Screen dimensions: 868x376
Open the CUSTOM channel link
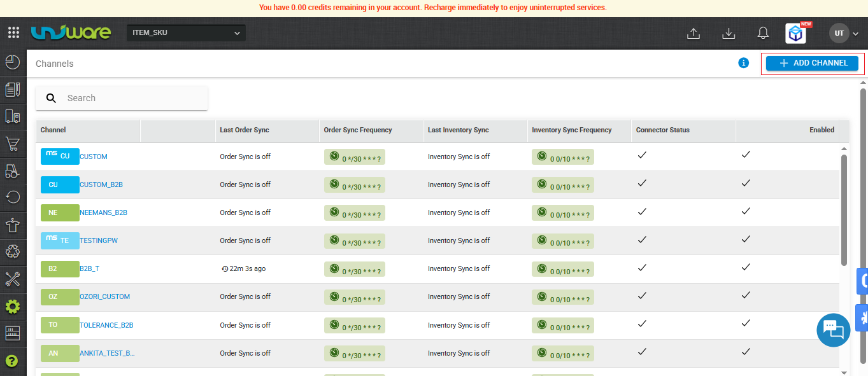point(94,157)
